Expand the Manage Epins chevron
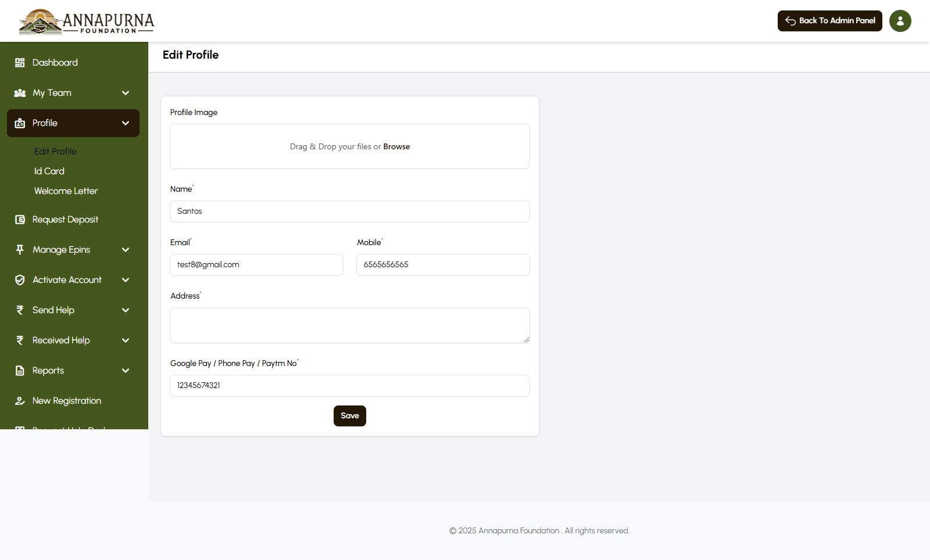This screenshot has height=560, width=930. [126, 250]
